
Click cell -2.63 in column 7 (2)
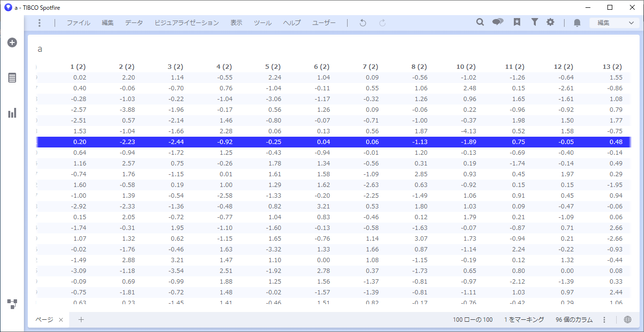[x=371, y=185]
